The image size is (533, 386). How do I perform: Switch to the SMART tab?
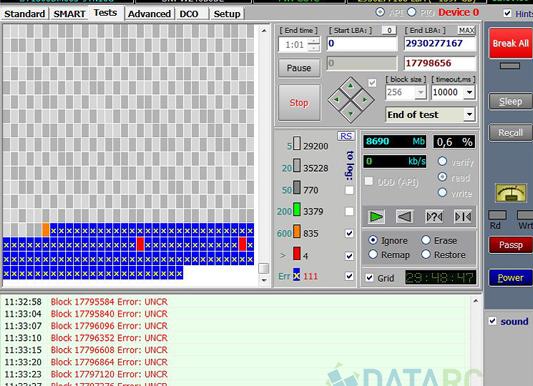(69, 14)
